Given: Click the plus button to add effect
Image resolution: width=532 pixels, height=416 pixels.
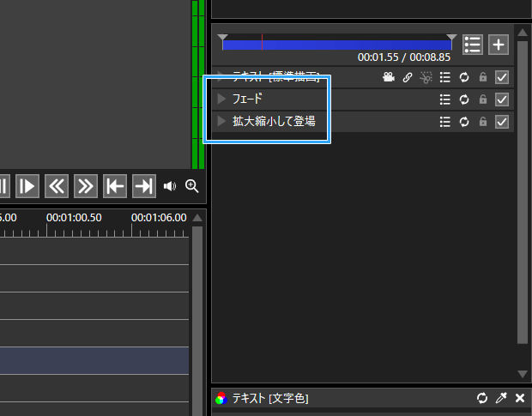Looking at the screenshot, I should pos(499,45).
